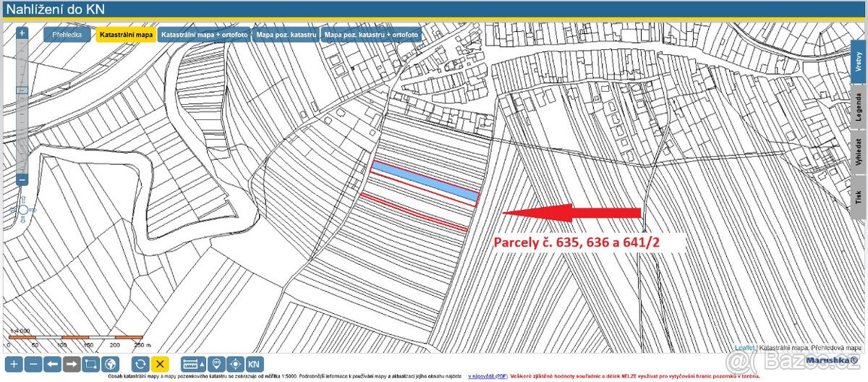Open the nápověda (PDF) link
The image size is (868, 382).
pos(488,377)
